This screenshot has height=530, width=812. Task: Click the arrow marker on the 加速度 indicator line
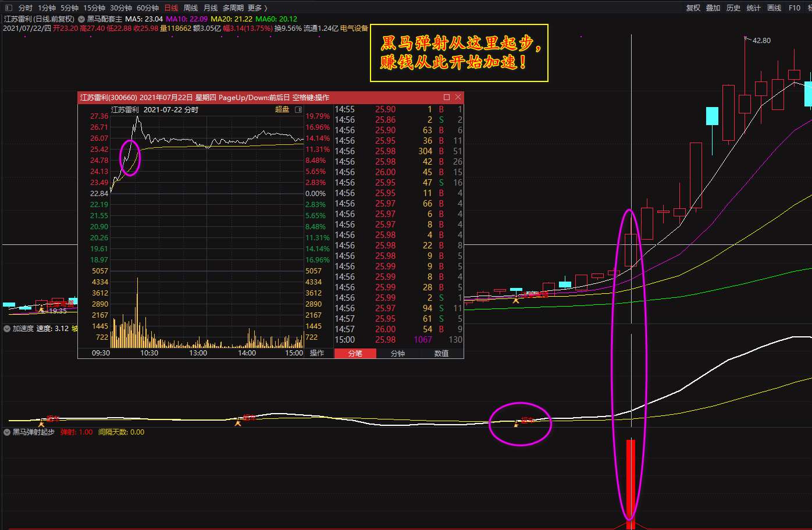pos(237,422)
